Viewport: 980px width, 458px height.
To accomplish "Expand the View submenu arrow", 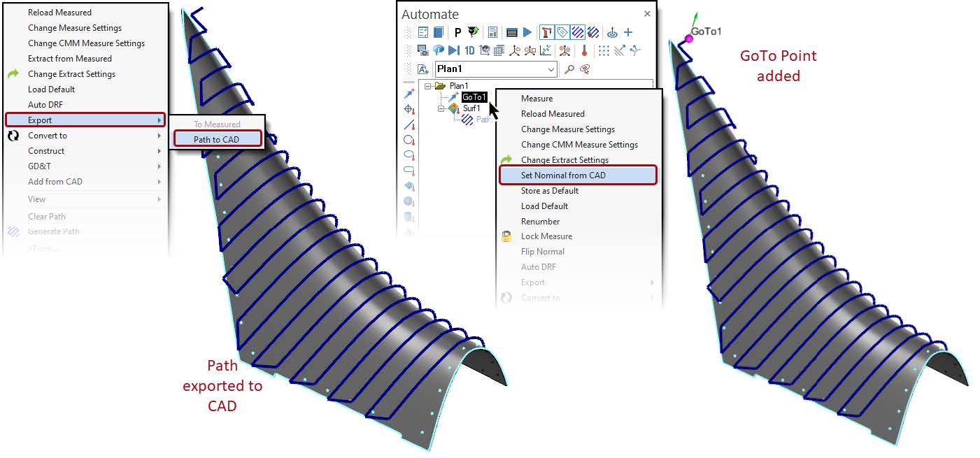I will tap(159, 199).
